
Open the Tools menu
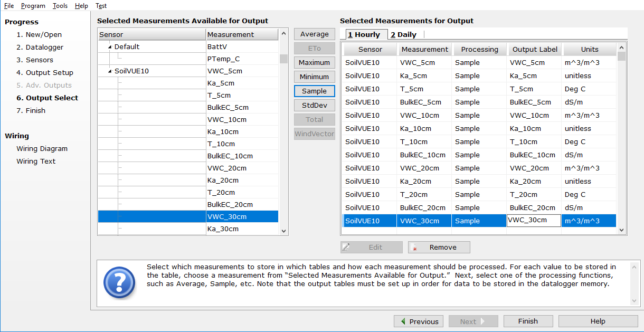click(x=60, y=6)
